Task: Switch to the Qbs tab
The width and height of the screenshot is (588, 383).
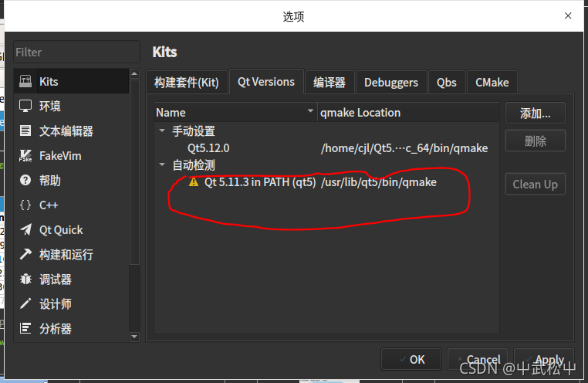Action: tap(447, 82)
